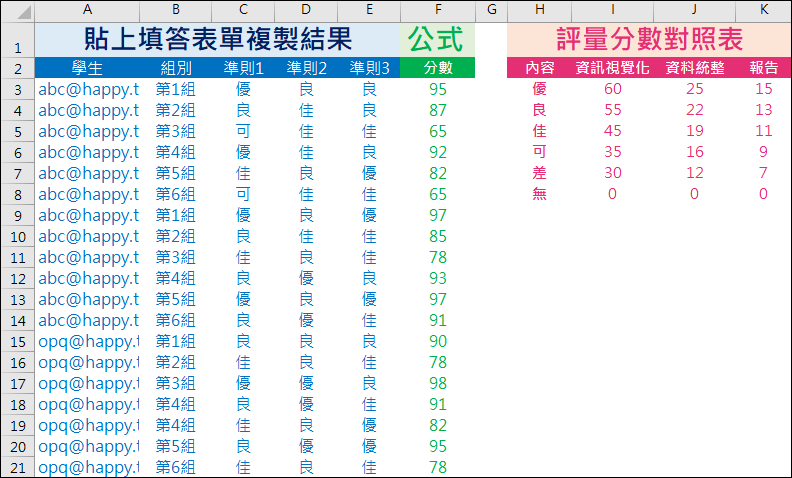The width and height of the screenshot is (792, 478).
Task: Select row 9 header
Action: (x=18, y=215)
